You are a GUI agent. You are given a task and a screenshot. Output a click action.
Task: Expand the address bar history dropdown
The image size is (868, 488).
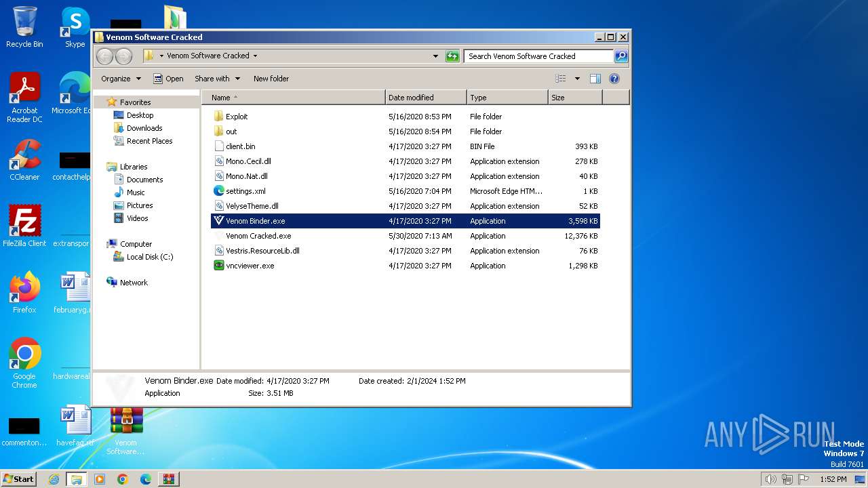[x=435, y=56]
